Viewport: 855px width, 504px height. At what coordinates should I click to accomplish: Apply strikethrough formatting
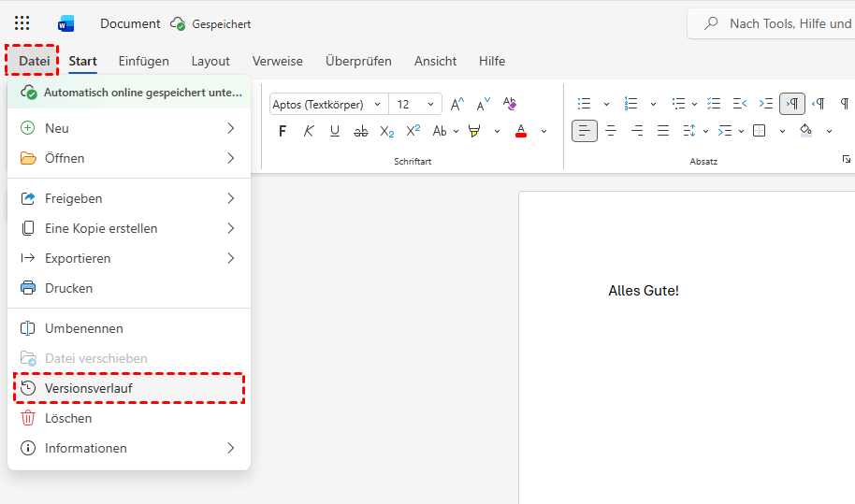tap(361, 131)
